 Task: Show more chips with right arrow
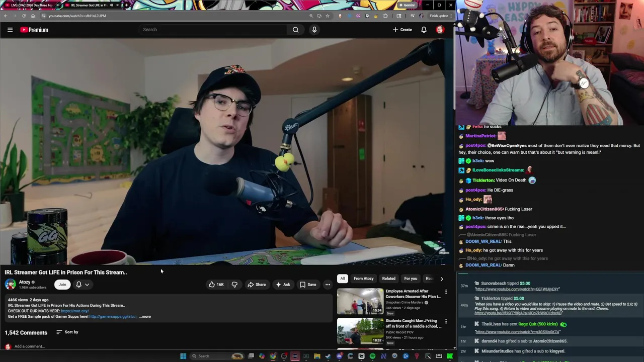pyautogui.click(x=442, y=279)
